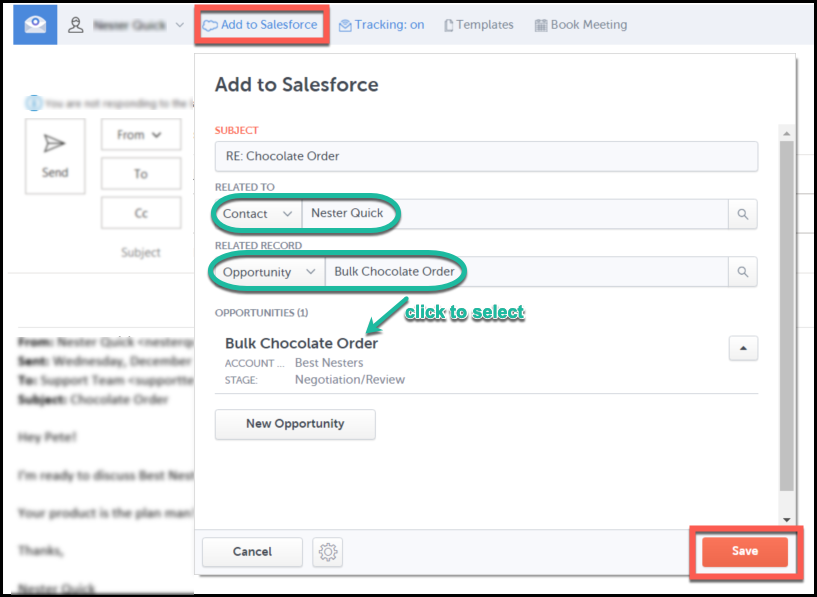Click the person icon beside contact name
This screenshot has height=597, width=817.
[x=76, y=25]
